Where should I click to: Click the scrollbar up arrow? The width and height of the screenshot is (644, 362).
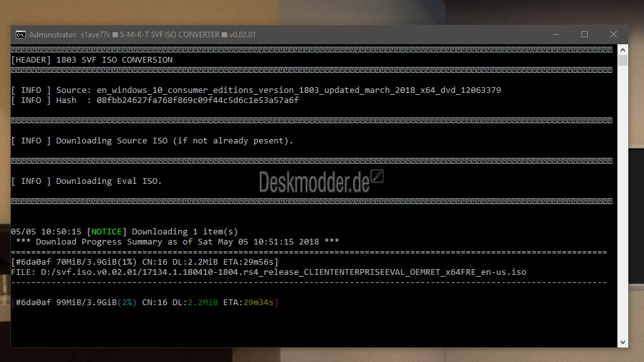click(x=623, y=50)
